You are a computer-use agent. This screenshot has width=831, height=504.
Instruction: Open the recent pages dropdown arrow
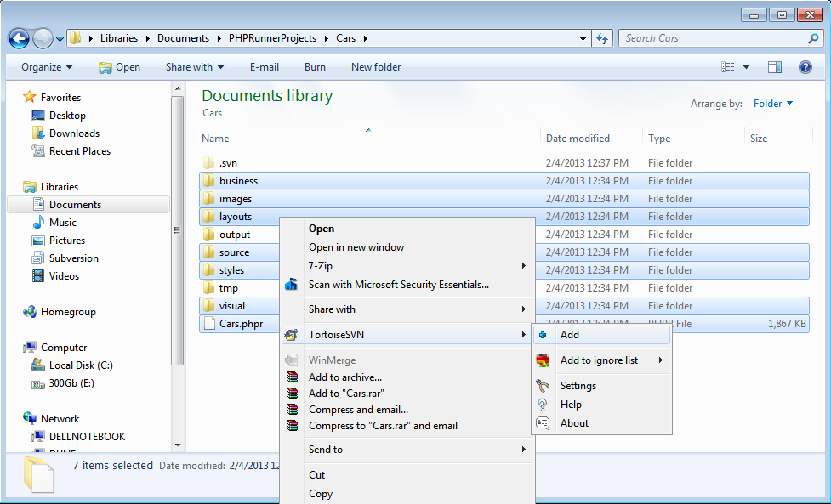coord(60,38)
